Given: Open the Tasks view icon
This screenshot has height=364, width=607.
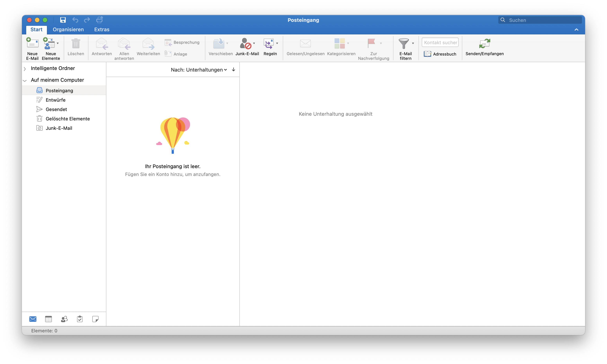Looking at the screenshot, I should click(x=80, y=319).
